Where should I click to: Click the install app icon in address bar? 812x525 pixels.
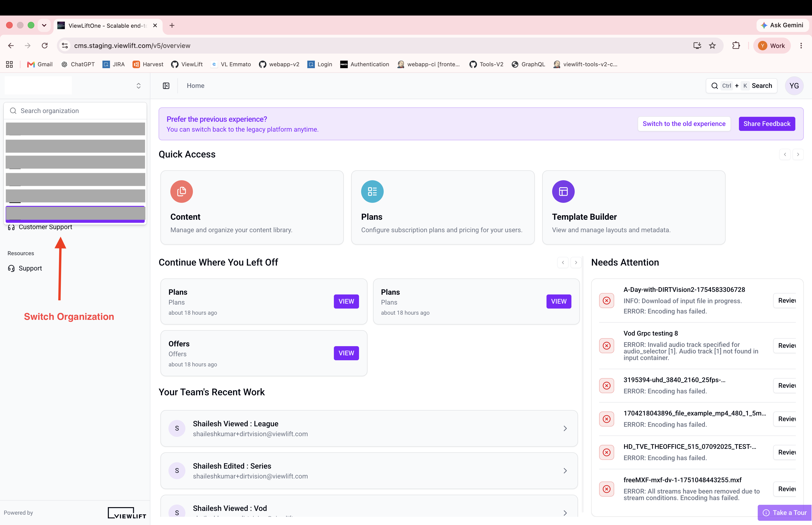pyautogui.click(x=697, y=46)
